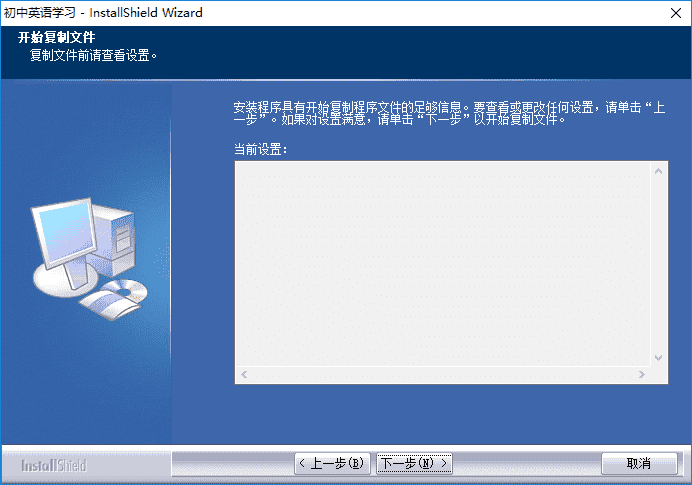Go back with the 上一步(B) button

[x=332, y=463]
